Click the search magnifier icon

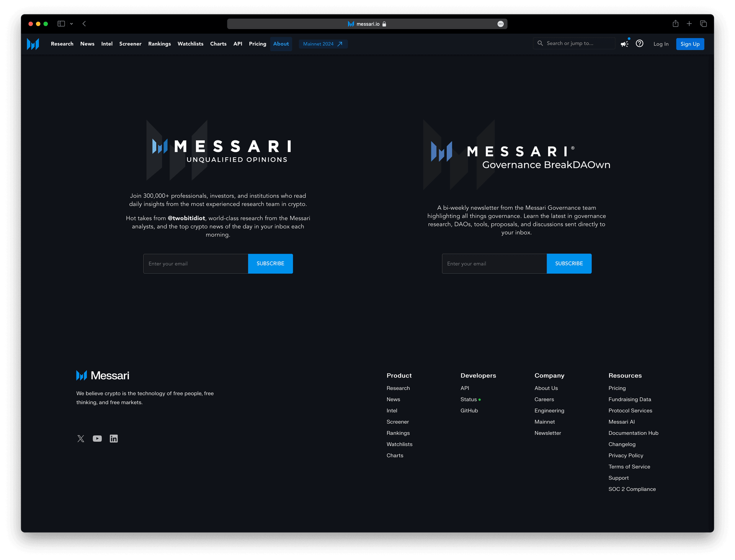click(x=540, y=43)
